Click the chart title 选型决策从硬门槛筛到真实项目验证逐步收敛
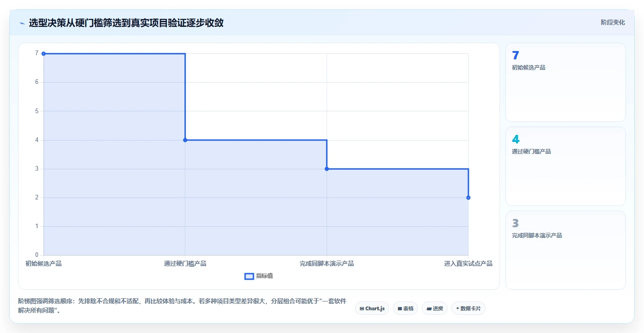The image size is (644, 333). (x=126, y=23)
